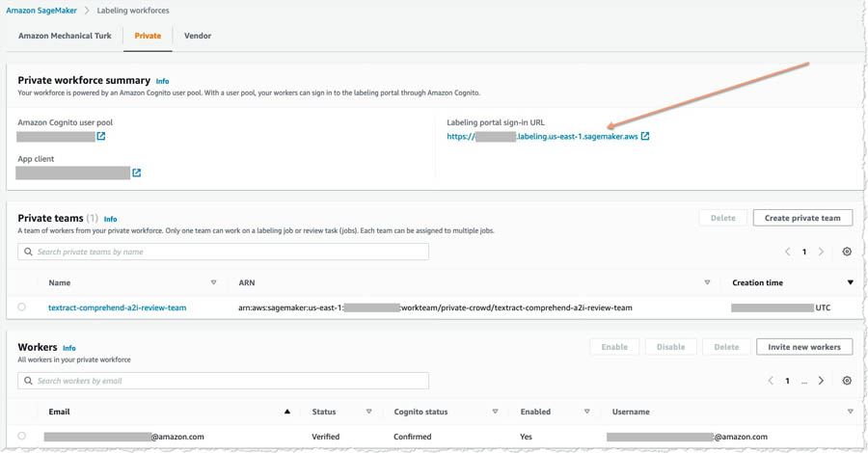
Task: Click Creation time column header
Action: pyautogui.click(x=757, y=282)
